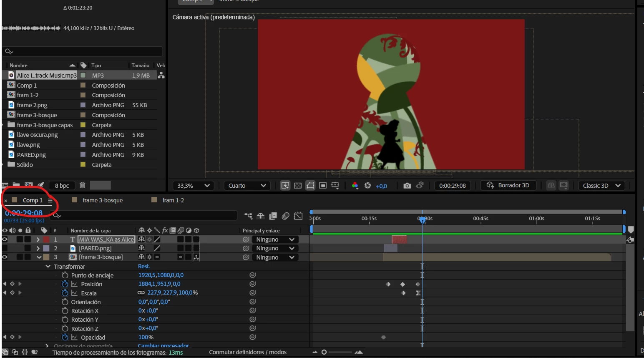Open the Graph Editor icon in timeline
The height and width of the screenshot is (358, 644).
(298, 216)
